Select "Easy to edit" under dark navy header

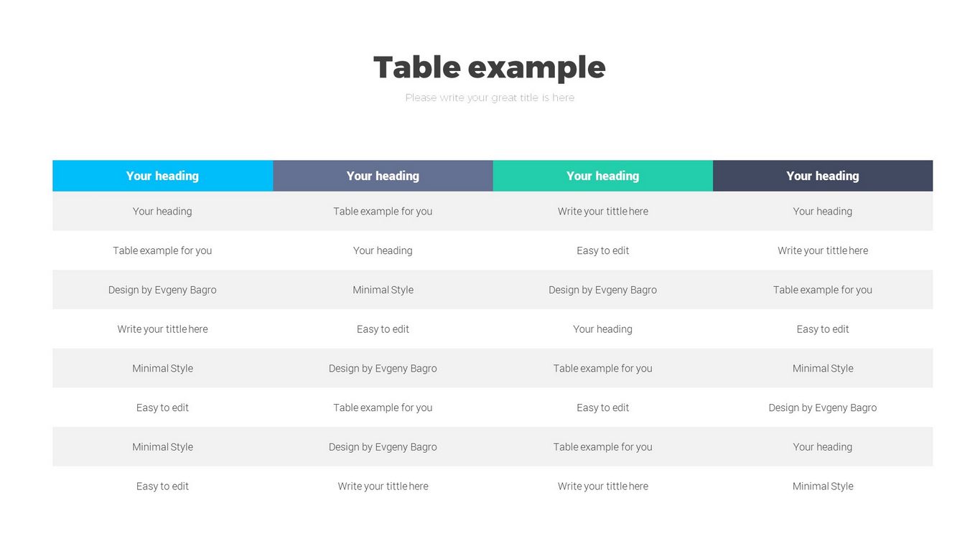coord(822,329)
